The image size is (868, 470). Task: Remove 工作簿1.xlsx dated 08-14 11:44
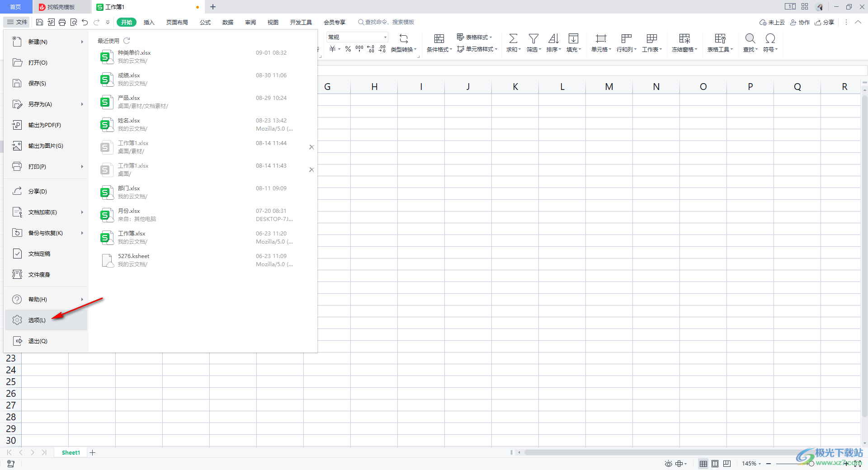311,147
